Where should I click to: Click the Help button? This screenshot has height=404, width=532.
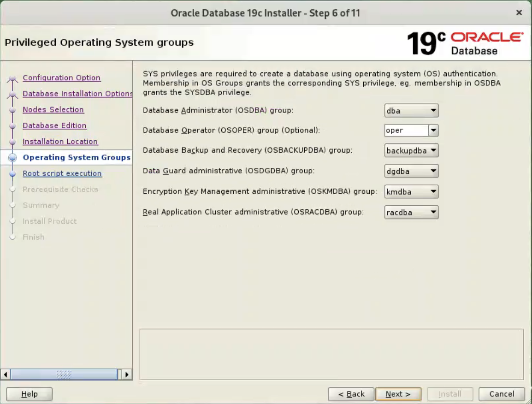(29, 394)
